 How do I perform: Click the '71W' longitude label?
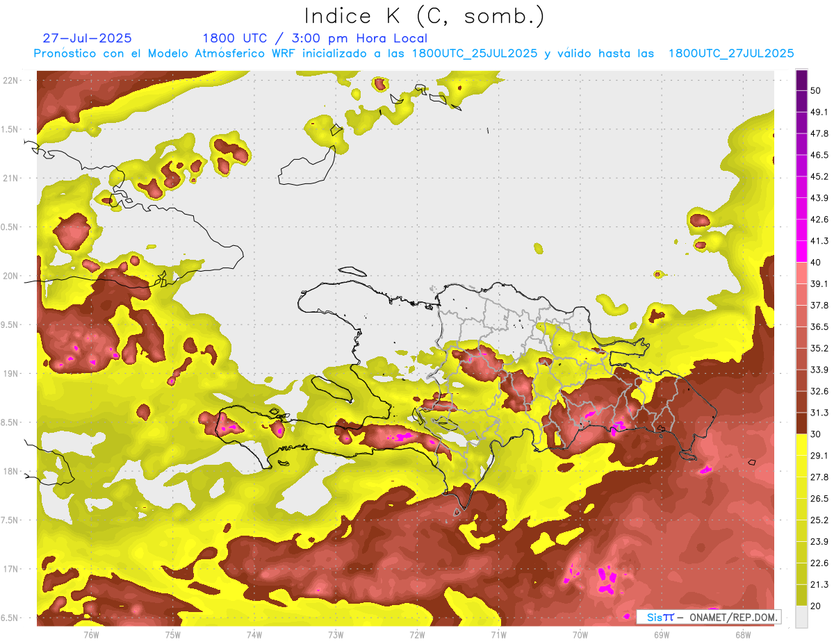(498, 634)
